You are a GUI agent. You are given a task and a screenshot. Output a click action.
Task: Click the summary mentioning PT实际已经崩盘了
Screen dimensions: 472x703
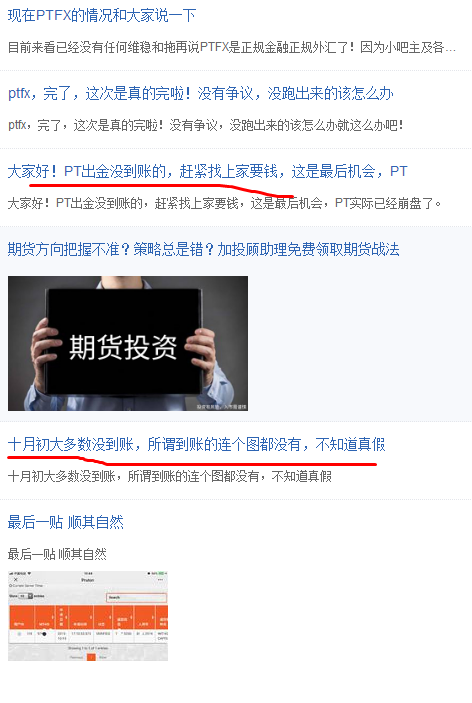point(225,203)
